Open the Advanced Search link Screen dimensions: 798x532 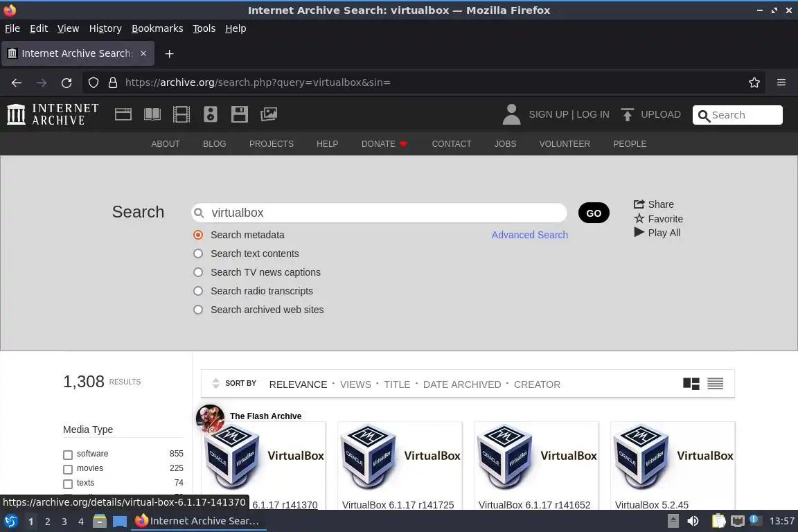[529, 235]
